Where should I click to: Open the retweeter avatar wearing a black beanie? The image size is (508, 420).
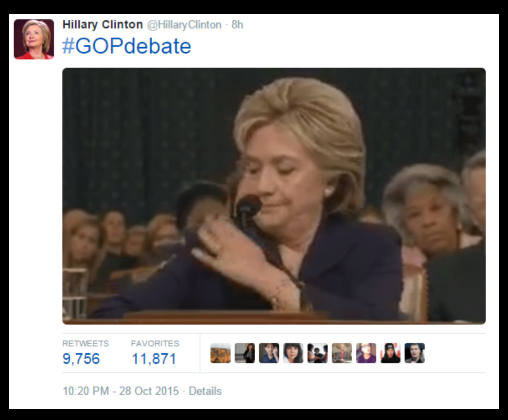(x=390, y=353)
